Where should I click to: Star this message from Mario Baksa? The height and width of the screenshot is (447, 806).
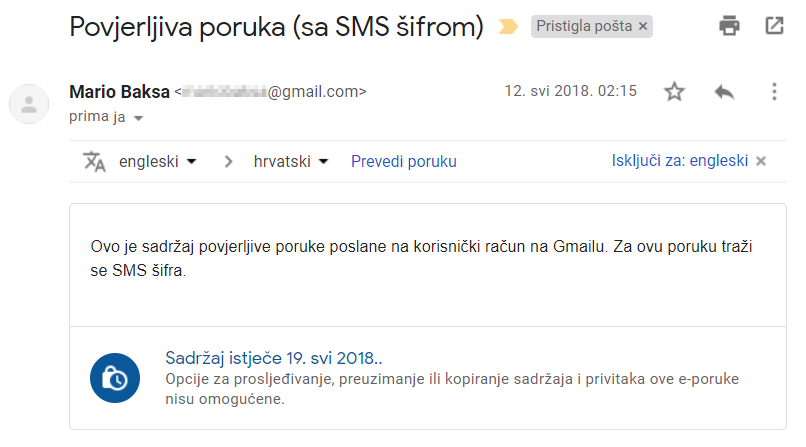[x=674, y=92]
